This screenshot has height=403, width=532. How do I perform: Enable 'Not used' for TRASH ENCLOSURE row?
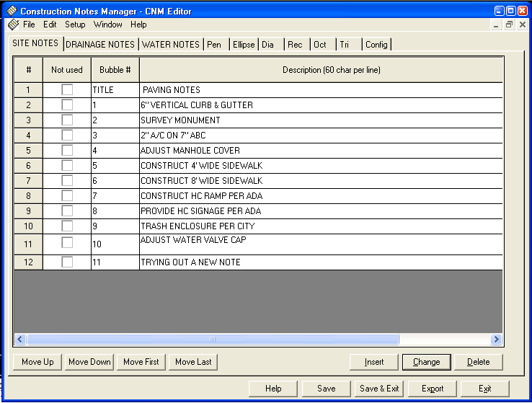click(x=67, y=226)
